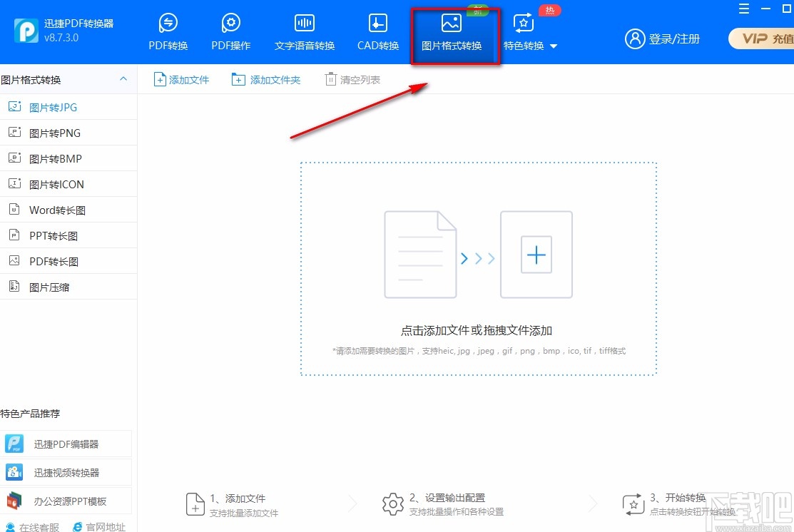Viewport: 794px width, 532px height.
Task: Click the 添加文件 toolbar button
Action: click(181, 79)
